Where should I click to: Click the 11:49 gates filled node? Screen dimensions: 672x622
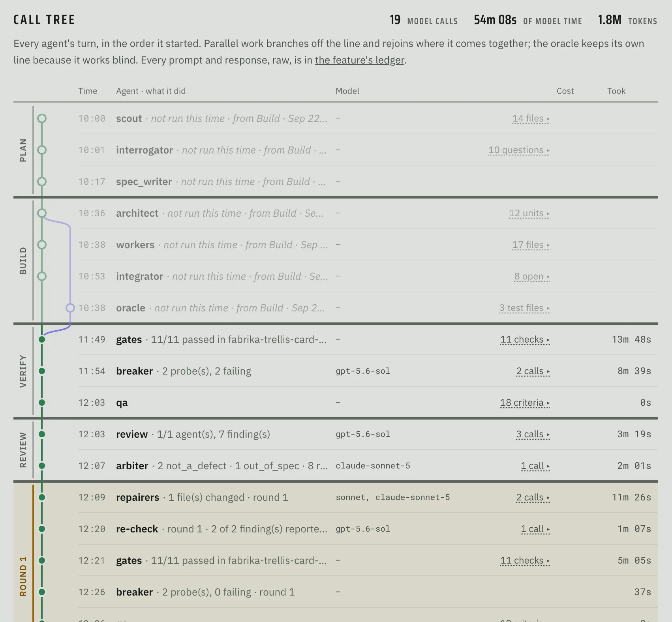point(42,339)
